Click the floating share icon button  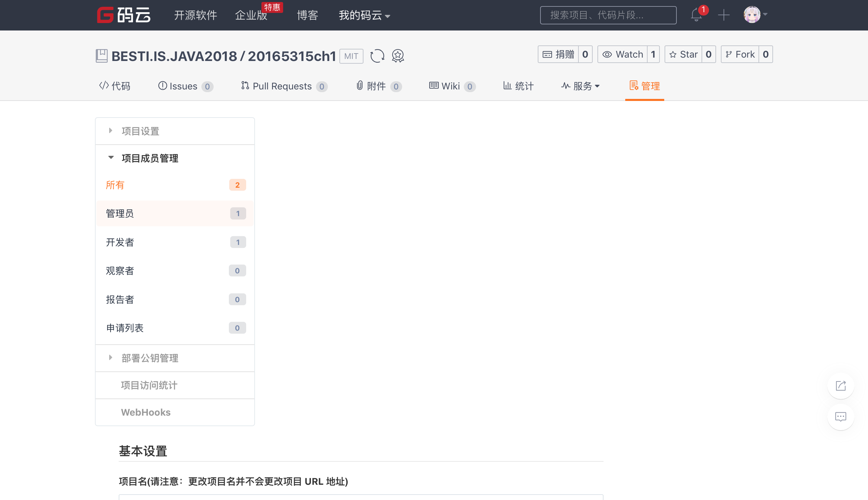[x=841, y=386]
